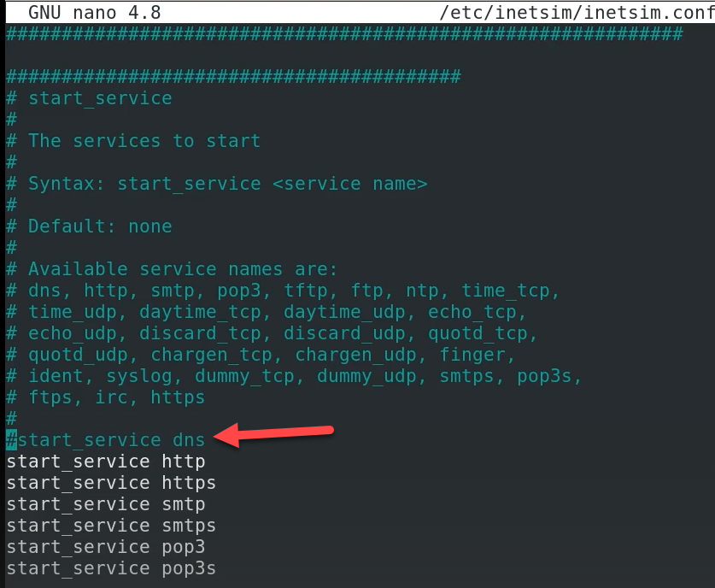Select the start_service https line
This screenshot has height=588, width=715.
tap(111, 483)
